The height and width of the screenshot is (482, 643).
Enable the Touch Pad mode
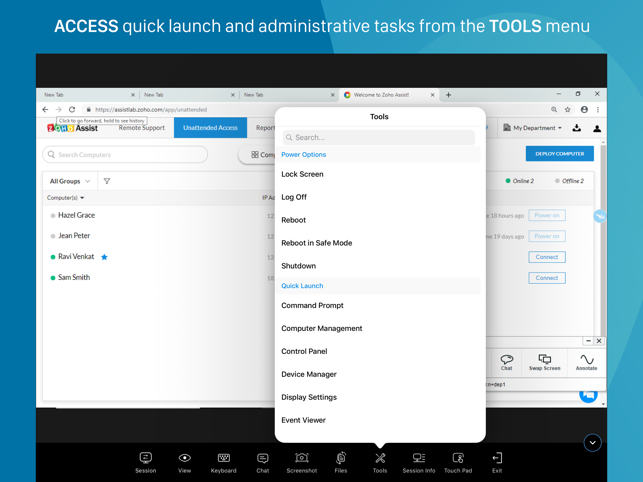458,462
